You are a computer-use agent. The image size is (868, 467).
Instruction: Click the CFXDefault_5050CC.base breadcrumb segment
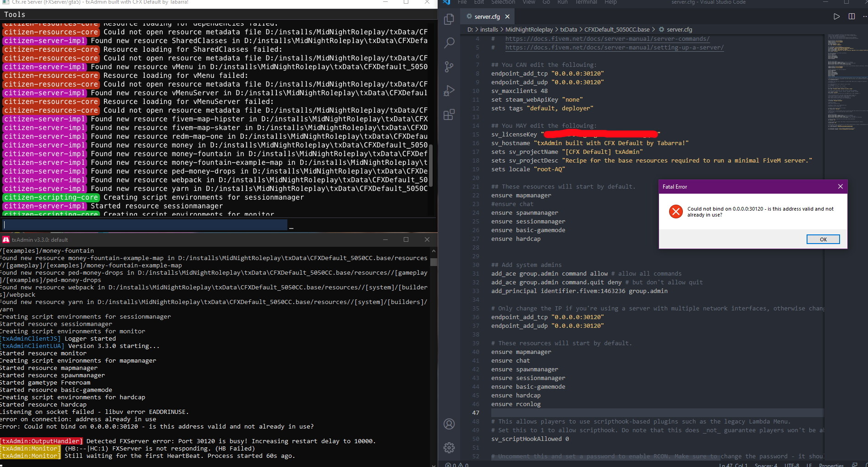pyautogui.click(x=617, y=29)
